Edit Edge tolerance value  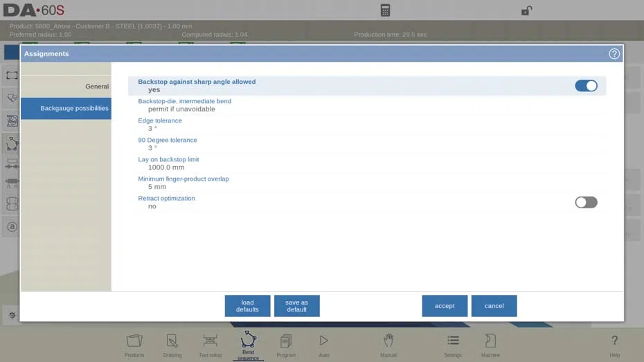367,125
